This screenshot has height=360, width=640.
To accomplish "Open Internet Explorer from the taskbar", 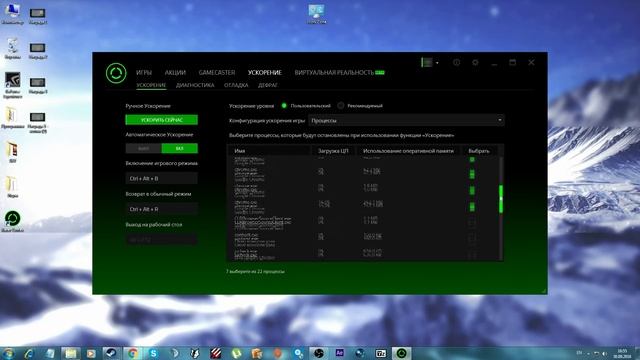I will (29, 353).
